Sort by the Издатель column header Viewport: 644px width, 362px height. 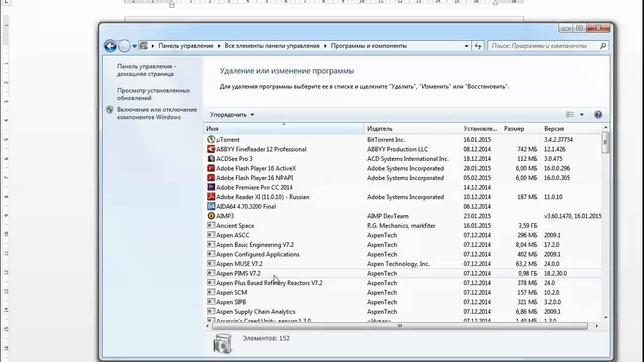point(412,129)
